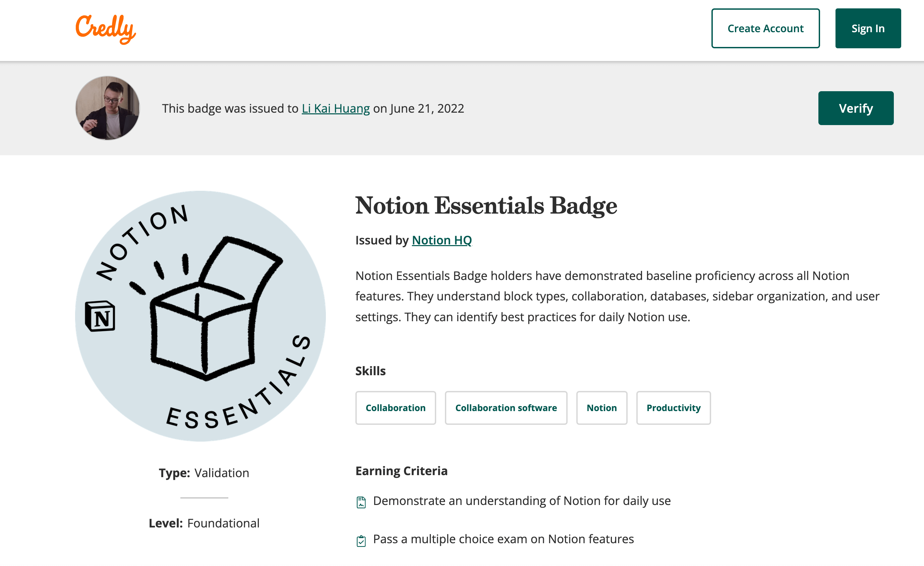The width and height of the screenshot is (924, 566).
Task: Click the clipboard check icon beside exam criterion
Action: point(361,541)
